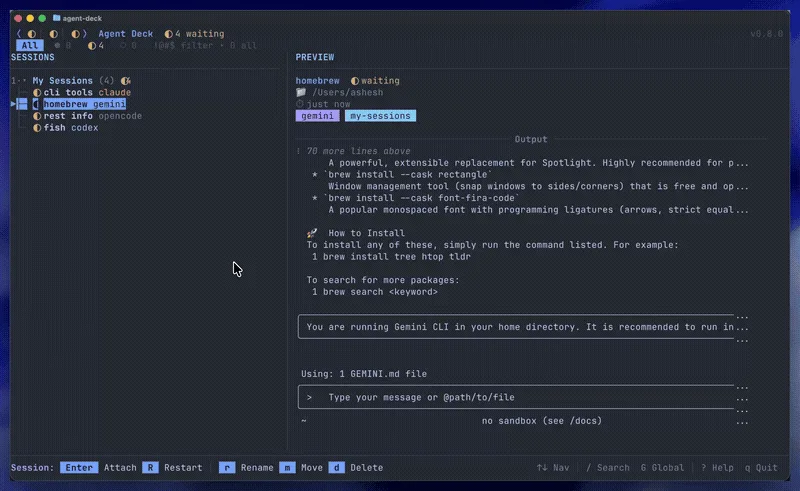Click the gemini tag in preview

click(317, 116)
